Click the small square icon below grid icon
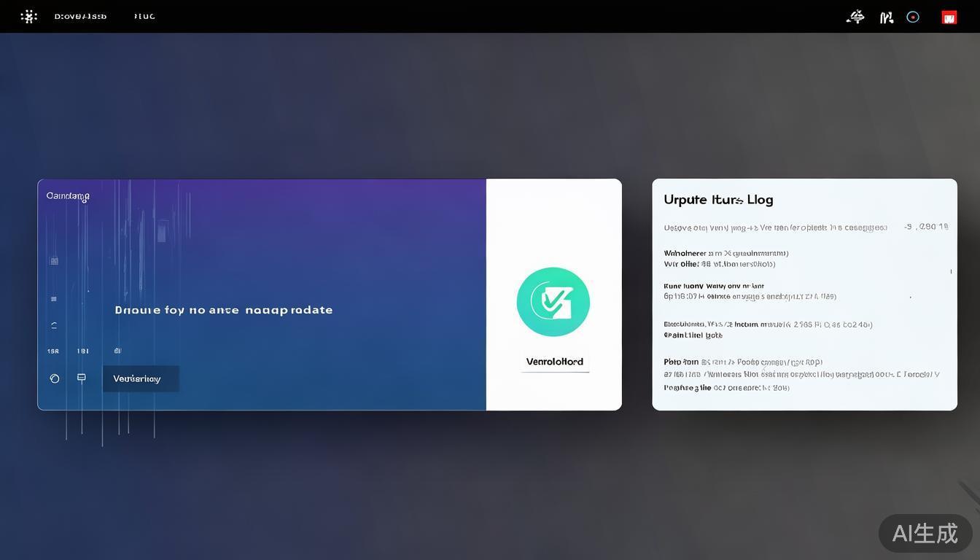 (x=54, y=299)
